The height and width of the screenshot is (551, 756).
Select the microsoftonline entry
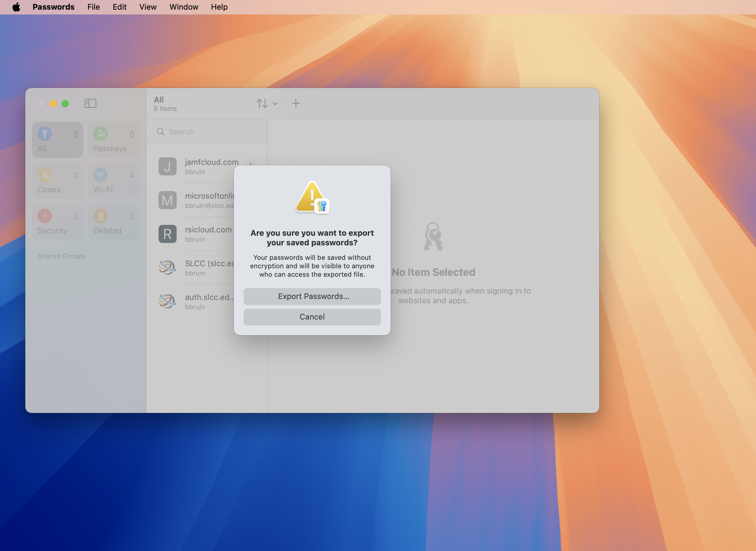(197, 200)
